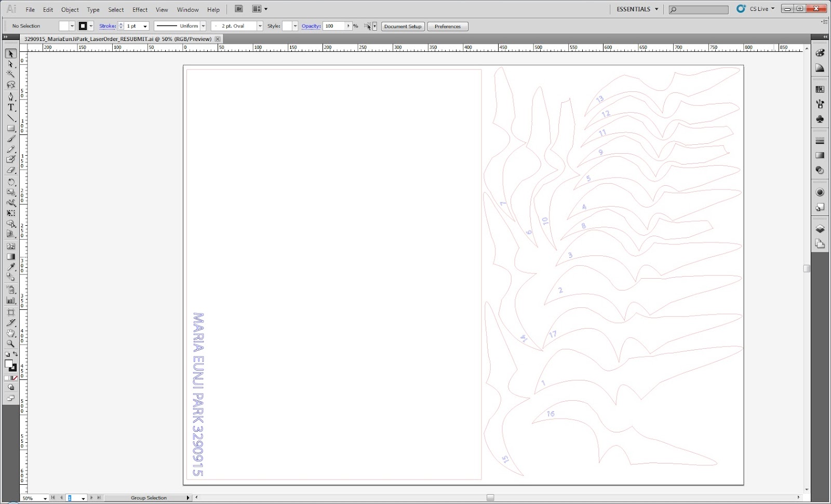
Task: Pick the Shape Builder tool
Action: click(10, 224)
